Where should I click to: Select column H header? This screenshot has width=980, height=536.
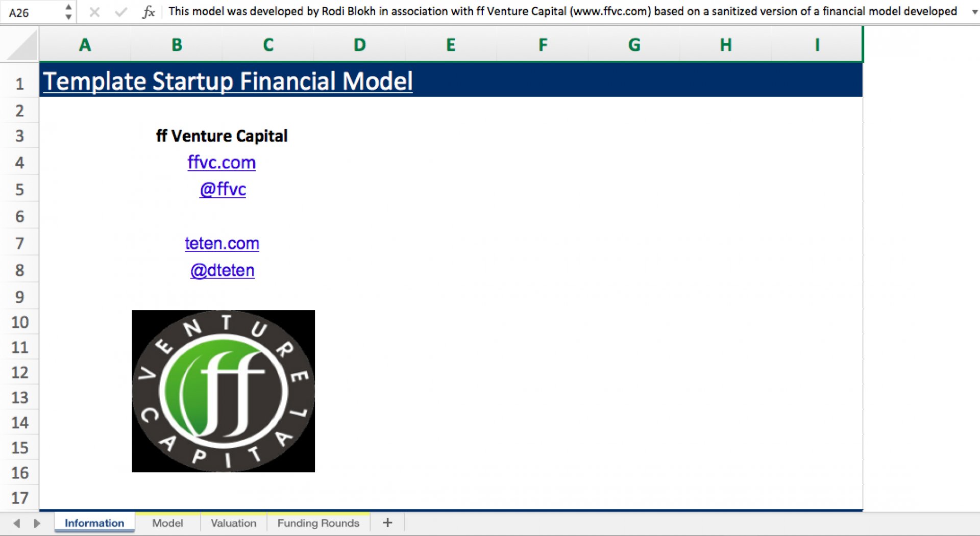point(725,45)
